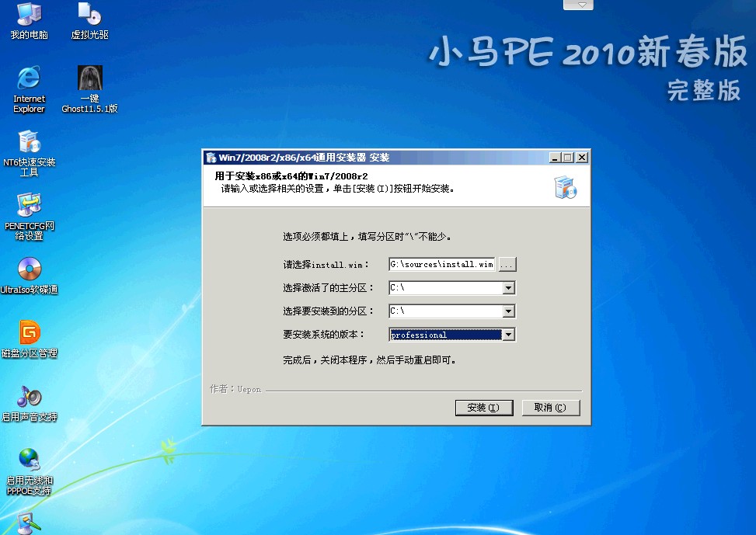Click the installer dialog title bar icon

pyautogui.click(x=211, y=158)
